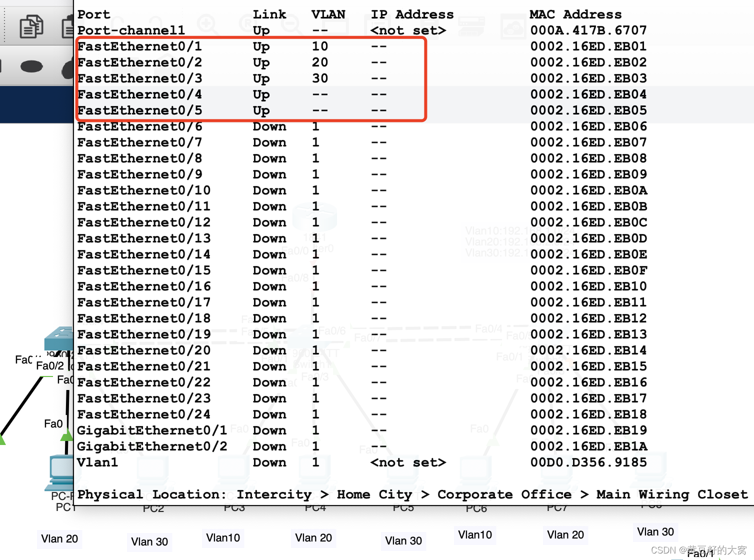Click the GigabitEthernet0/2 port name

[x=152, y=446]
